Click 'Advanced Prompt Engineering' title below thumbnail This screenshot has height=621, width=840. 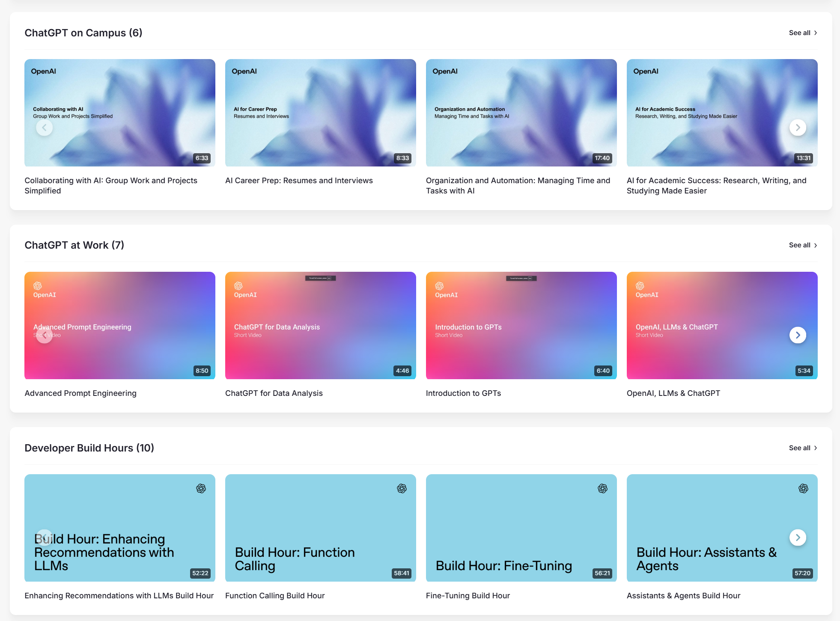point(80,393)
